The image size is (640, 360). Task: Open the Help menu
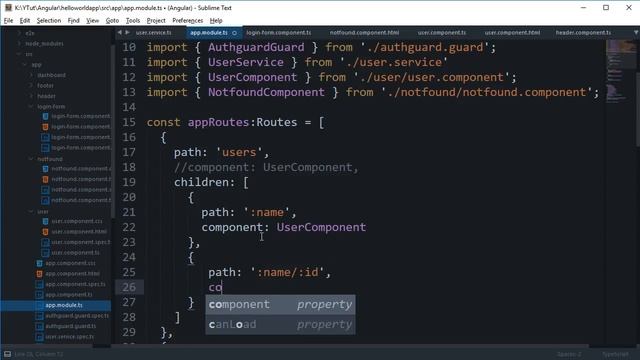pyautogui.click(x=216, y=20)
